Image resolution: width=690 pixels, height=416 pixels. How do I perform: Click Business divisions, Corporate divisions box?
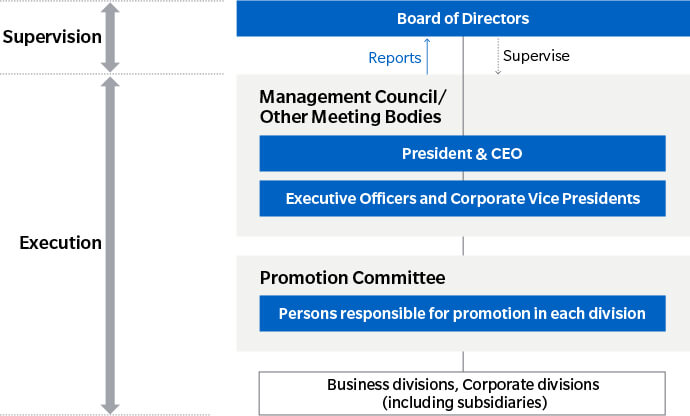point(462,393)
